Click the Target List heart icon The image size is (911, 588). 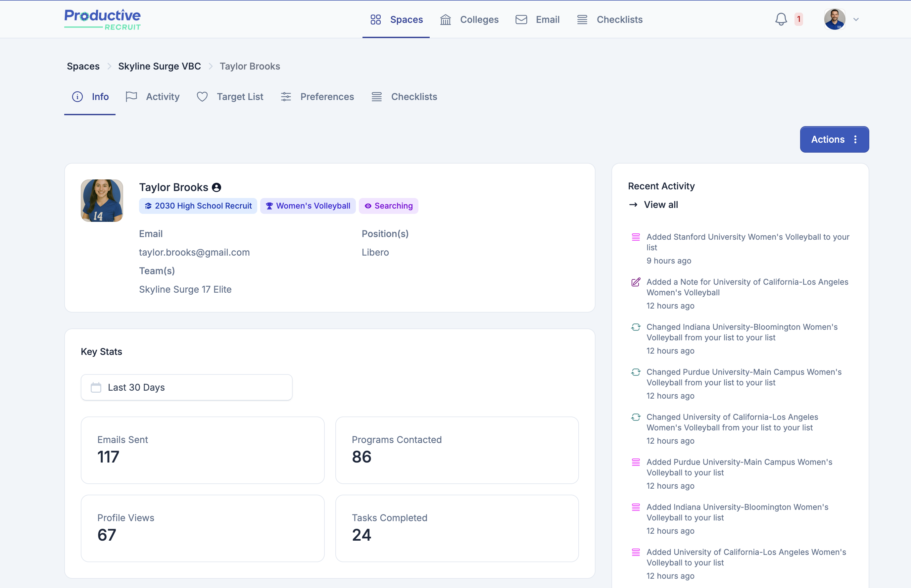click(x=202, y=97)
